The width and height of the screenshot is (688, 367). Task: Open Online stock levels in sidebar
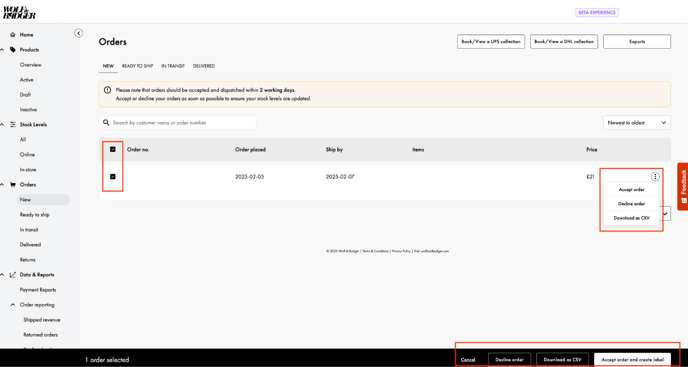27,155
